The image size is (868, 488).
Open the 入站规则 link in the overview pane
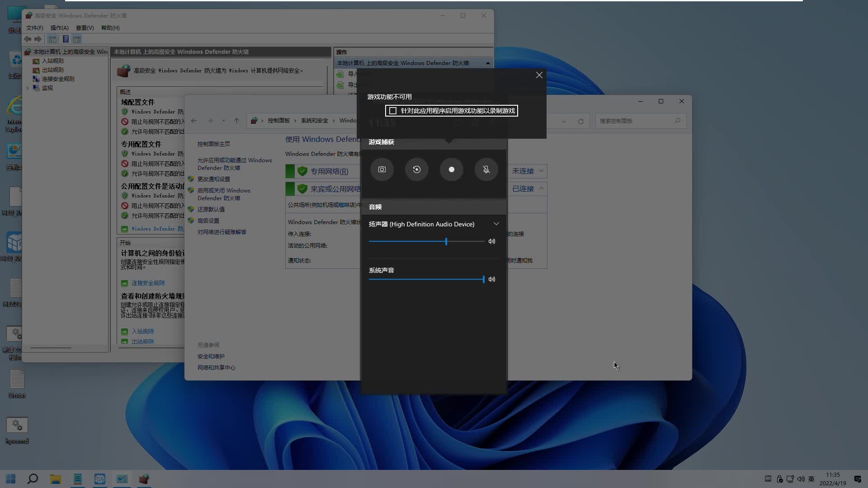(142, 332)
